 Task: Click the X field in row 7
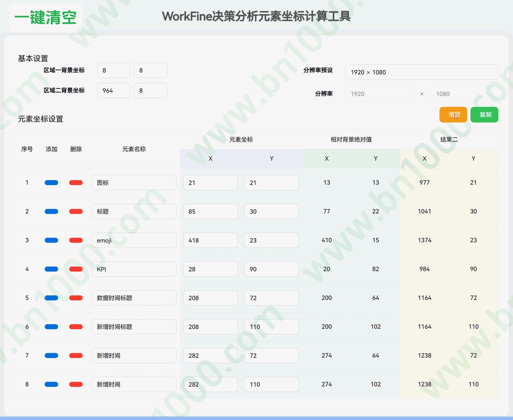210,355
